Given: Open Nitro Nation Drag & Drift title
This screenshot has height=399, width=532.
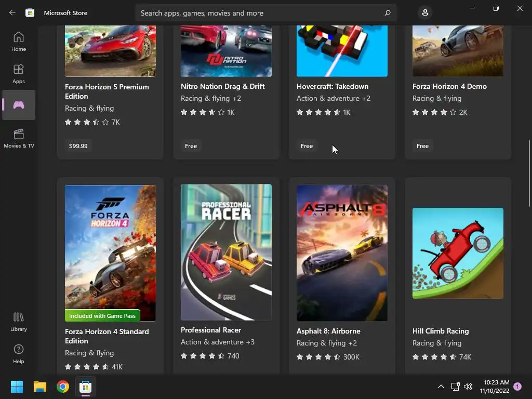Looking at the screenshot, I should (x=222, y=87).
